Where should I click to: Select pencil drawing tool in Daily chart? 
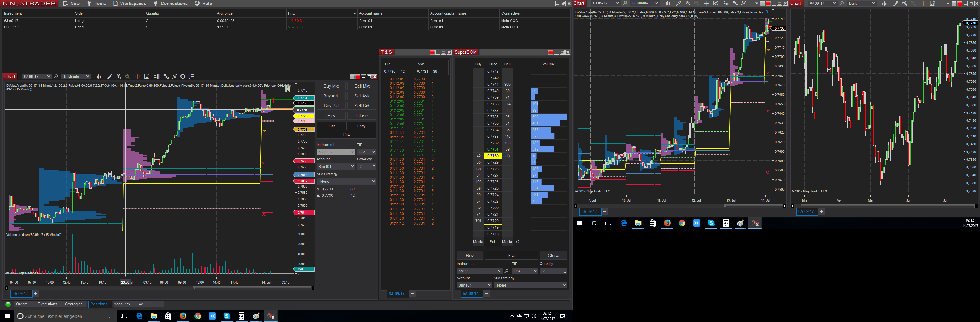coord(896,3)
